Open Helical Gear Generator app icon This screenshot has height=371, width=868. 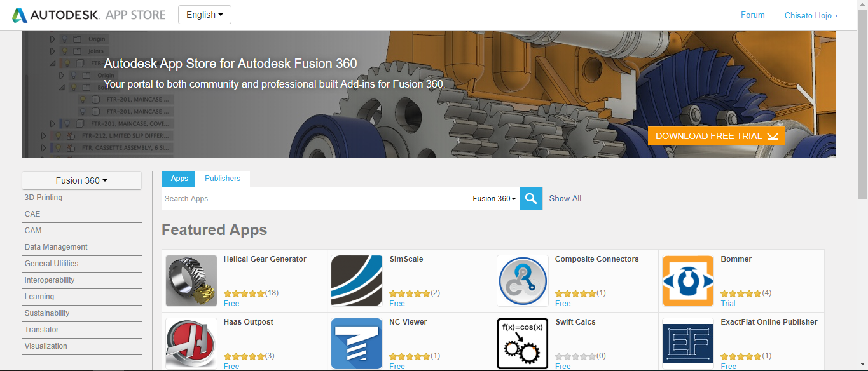pyautogui.click(x=191, y=281)
